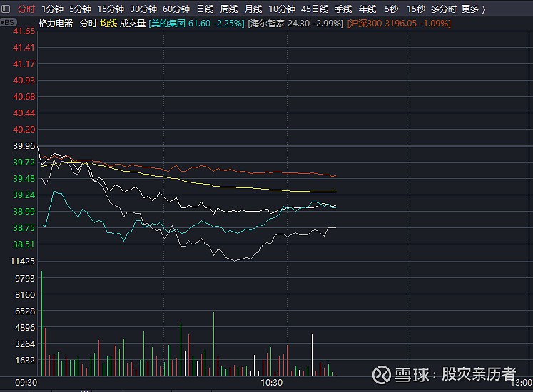Viewport: 533px width, 392px height.
Task: Toggle the 成交量 volume indicator label
Action: click(133, 24)
